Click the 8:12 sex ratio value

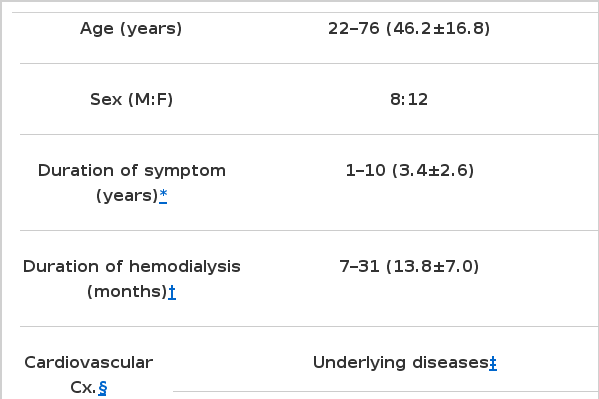(x=409, y=100)
